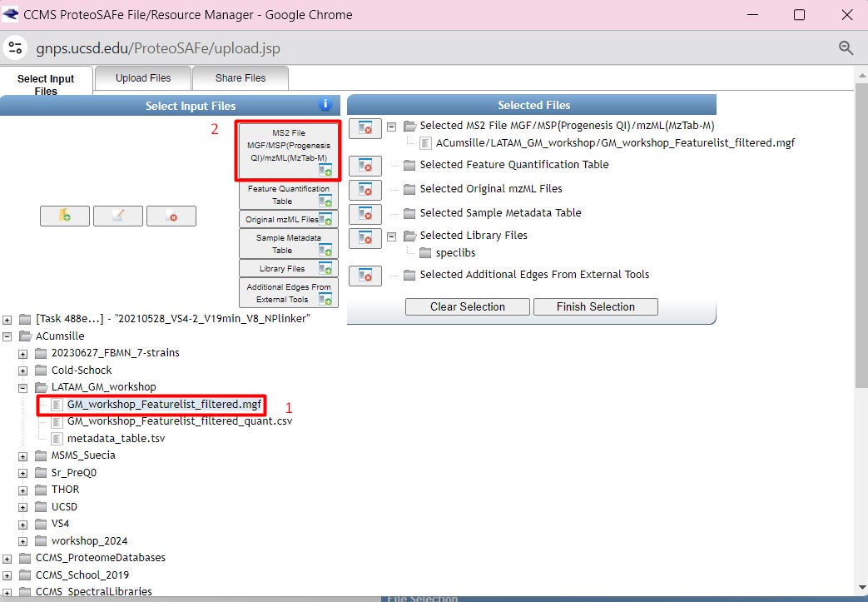Viewport: 868px width, 602px height.
Task: Click the add new folder icon button
Action: [64, 216]
